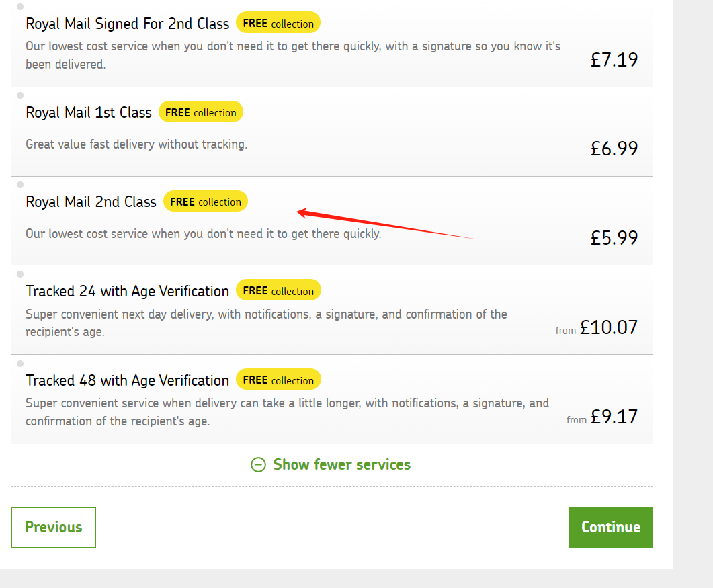713x588 pixels.
Task: Click FREE collection badge on Tracked 48 service
Action: [278, 380]
